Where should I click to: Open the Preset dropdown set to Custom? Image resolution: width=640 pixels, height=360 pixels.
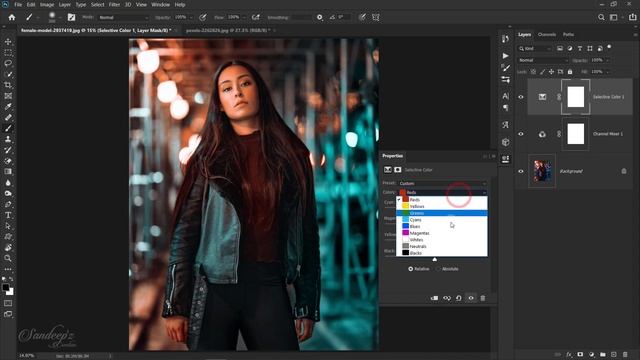point(442,183)
